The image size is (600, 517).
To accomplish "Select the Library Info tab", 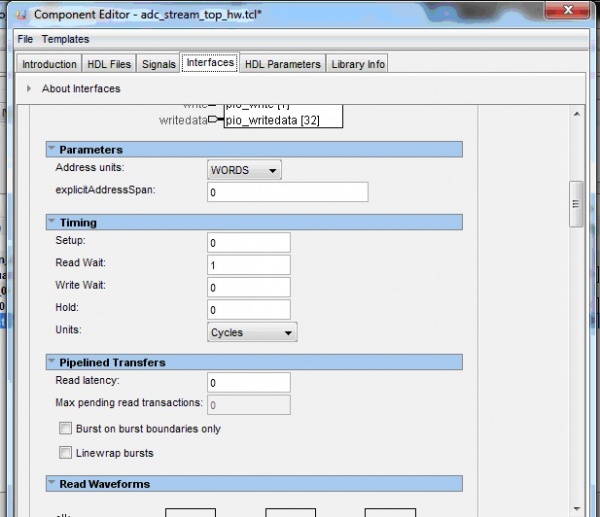I will 357,64.
